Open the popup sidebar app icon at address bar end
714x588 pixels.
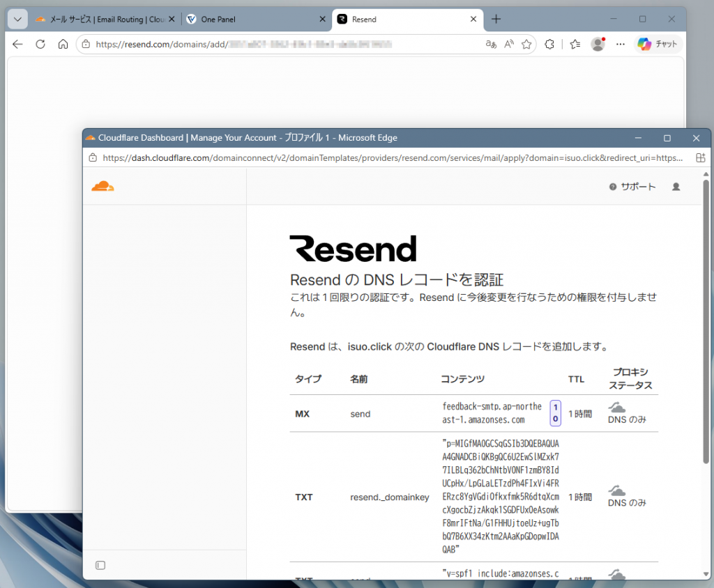coord(700,158)
